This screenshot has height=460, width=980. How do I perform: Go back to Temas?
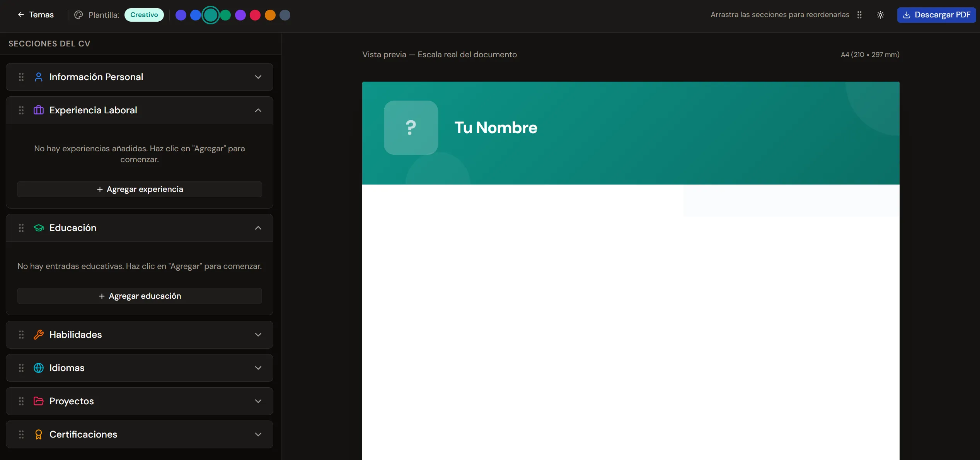point(36,15)
